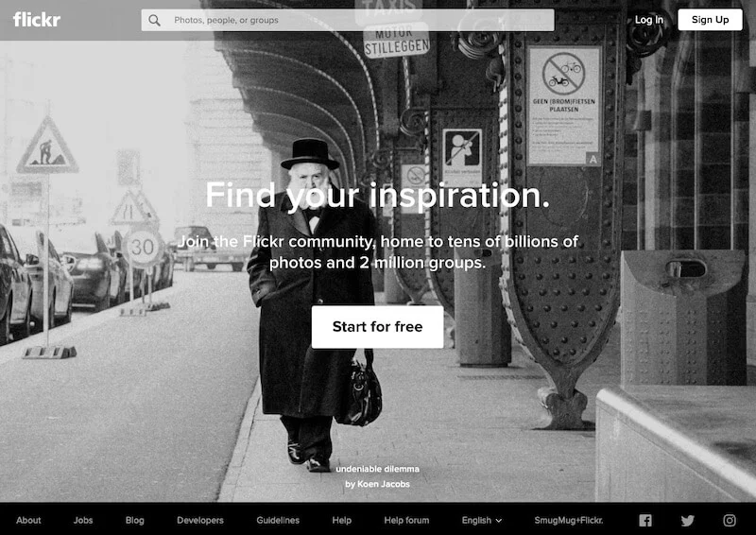Open the About footer link

28,520
